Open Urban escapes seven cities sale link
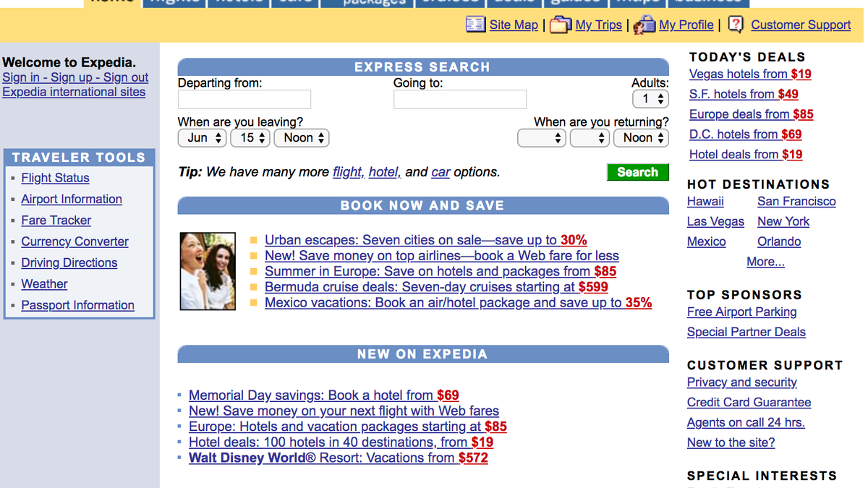Viewport: 868px width, 488px height. [426, 240]
